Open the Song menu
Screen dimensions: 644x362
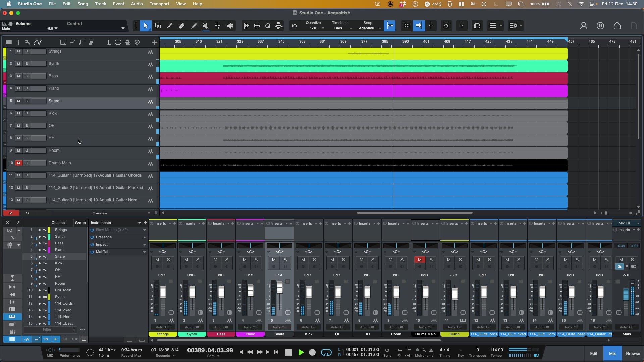click(83, 4)
